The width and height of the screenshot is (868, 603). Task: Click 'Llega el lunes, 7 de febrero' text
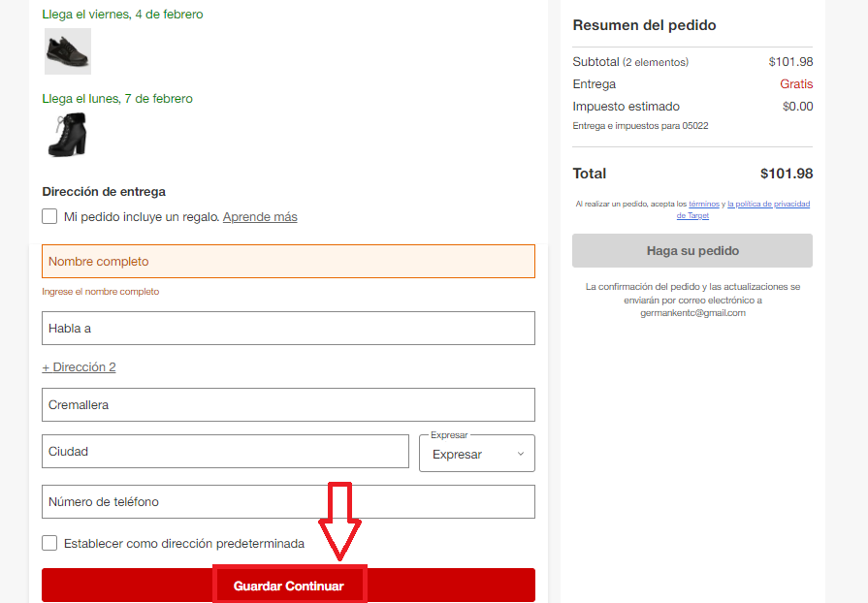(x=117, y=99)
